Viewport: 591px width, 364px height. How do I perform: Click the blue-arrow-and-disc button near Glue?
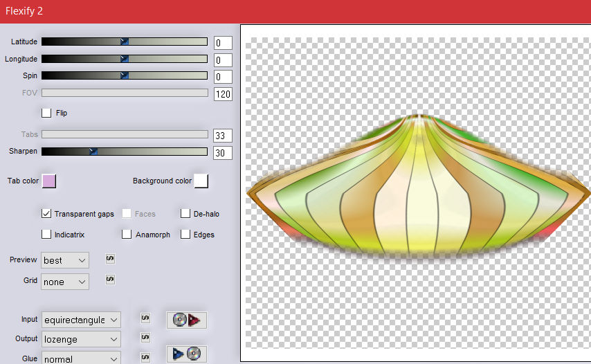point(187,354)
